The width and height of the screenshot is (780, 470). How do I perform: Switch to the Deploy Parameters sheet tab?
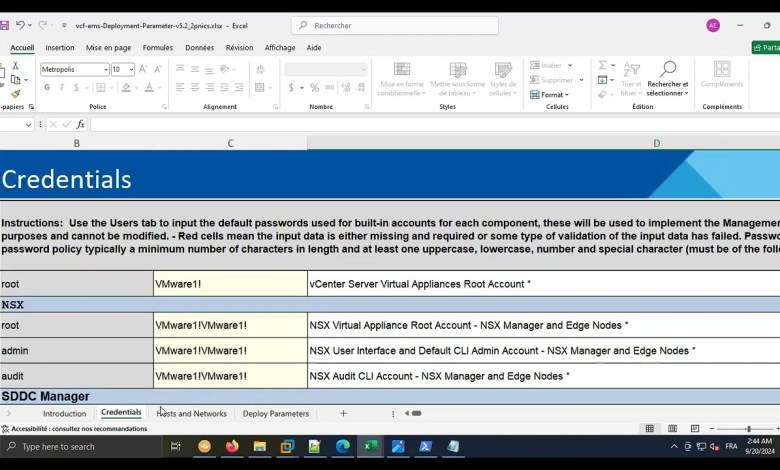click(276, 413)
